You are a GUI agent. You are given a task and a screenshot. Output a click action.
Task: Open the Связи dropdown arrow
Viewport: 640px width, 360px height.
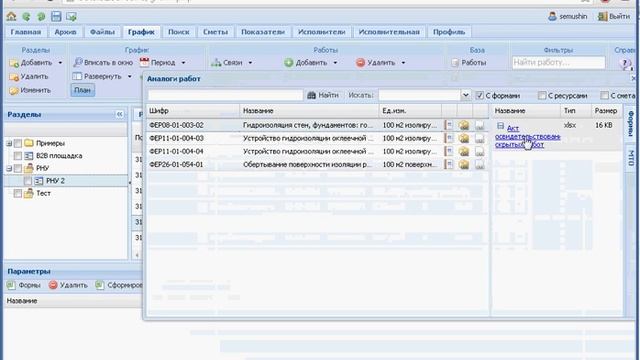pyautogui.click(x=250, y=63)
